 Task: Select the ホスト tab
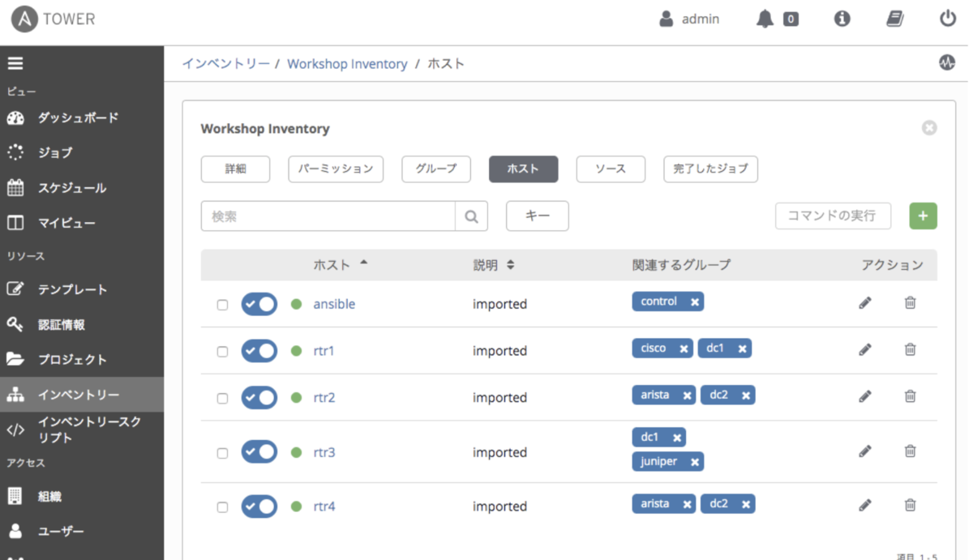point(523,169)
